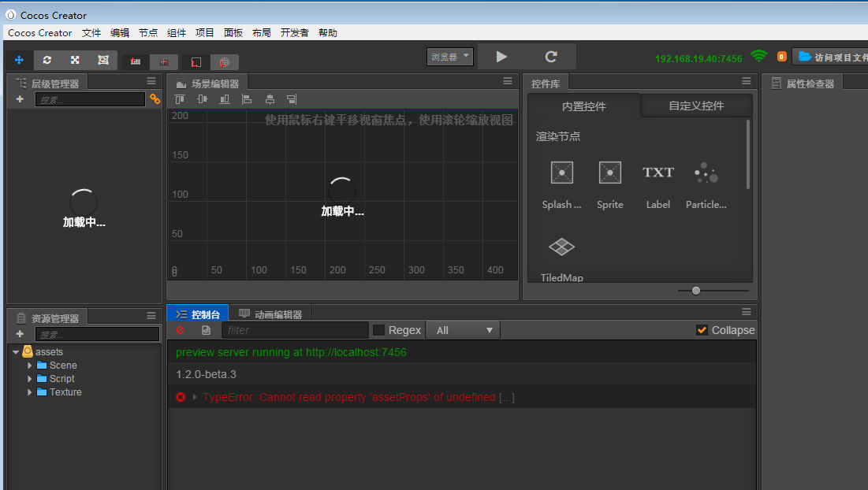This screenshot has height=490, width=868.
Task: Open the Component (组件) menu
Action: click(x=177, y=32)
